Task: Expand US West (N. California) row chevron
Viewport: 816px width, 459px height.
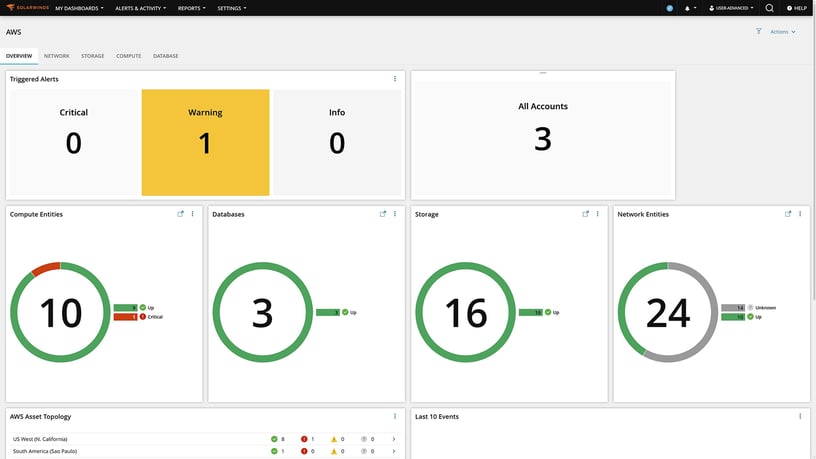Action: pos(394,439)
